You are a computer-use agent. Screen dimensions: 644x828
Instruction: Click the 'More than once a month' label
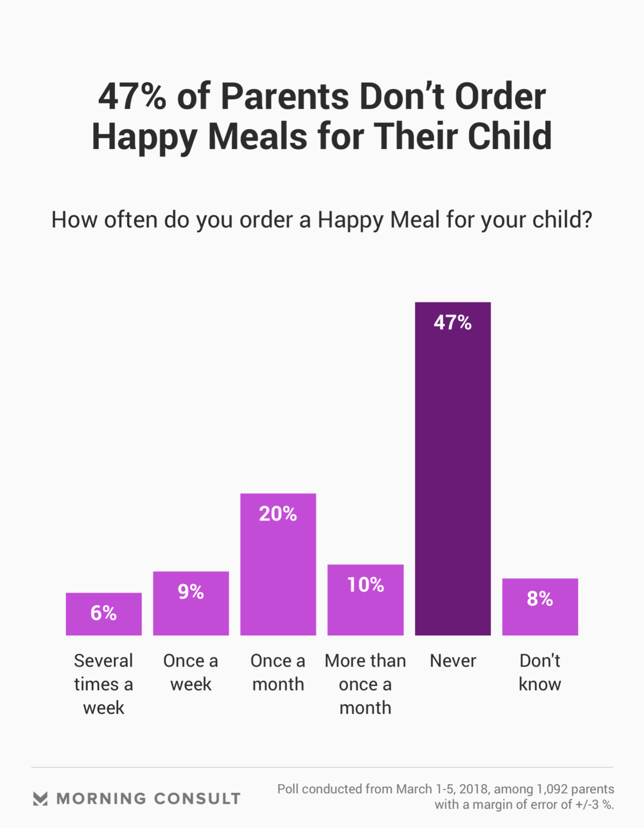[x=365, y=684]
